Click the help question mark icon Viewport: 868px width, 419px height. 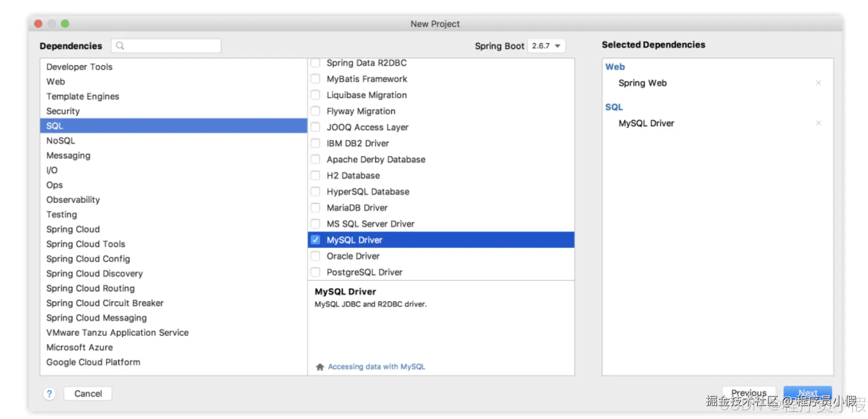50,394
